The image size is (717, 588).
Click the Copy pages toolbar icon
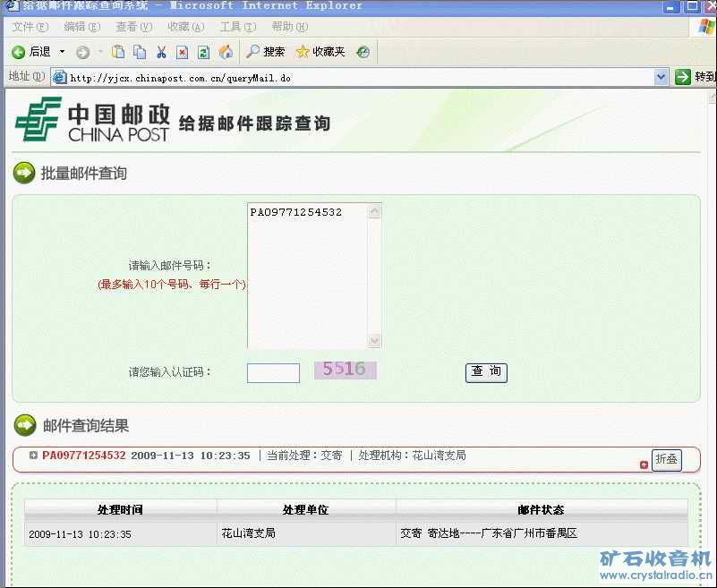coord(140,52)
